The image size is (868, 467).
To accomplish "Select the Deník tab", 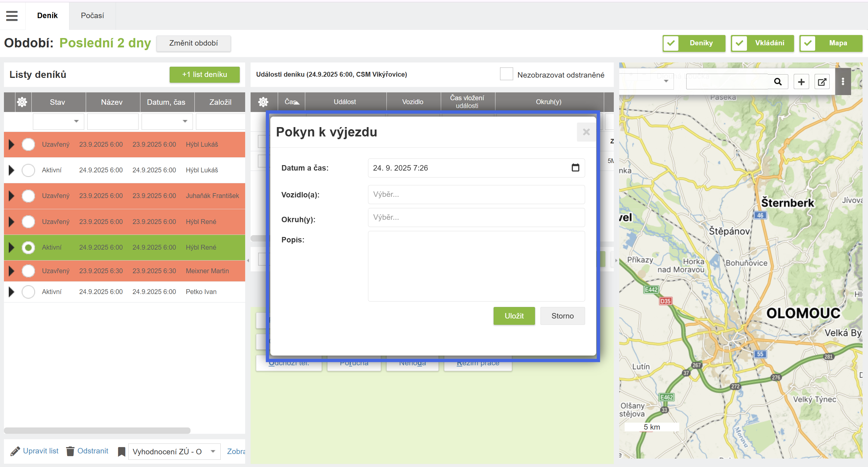I will click(47, 15).
